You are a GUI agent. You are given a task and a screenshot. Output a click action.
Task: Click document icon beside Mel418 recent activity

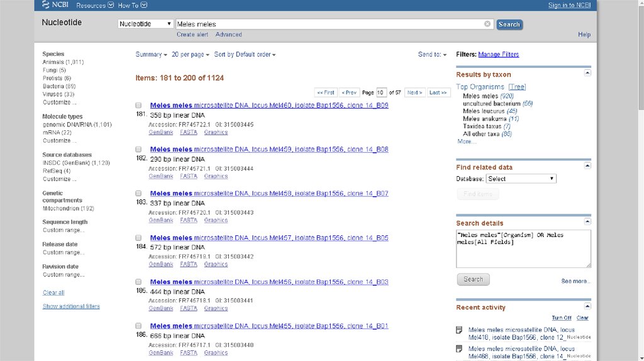tap(460, 330)
